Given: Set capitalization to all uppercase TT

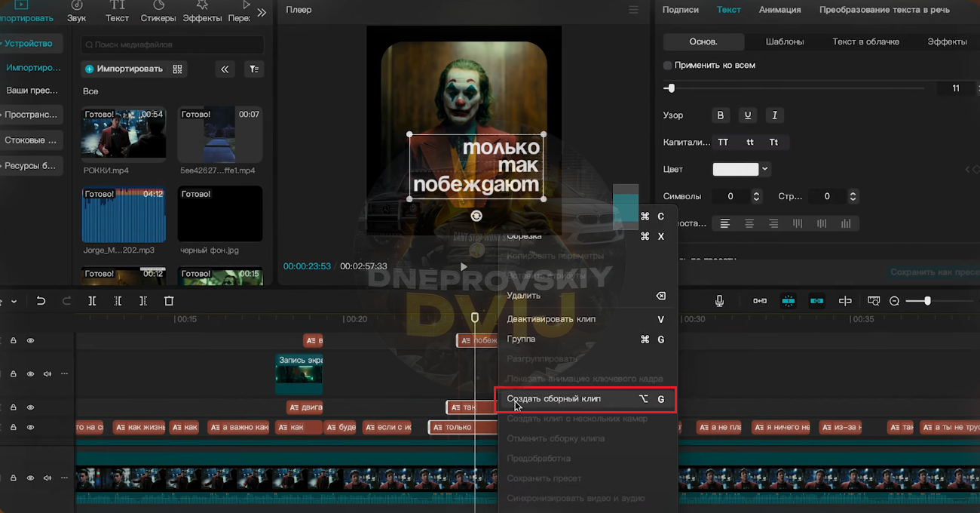Looking at the screenshot, I should 723,142.
